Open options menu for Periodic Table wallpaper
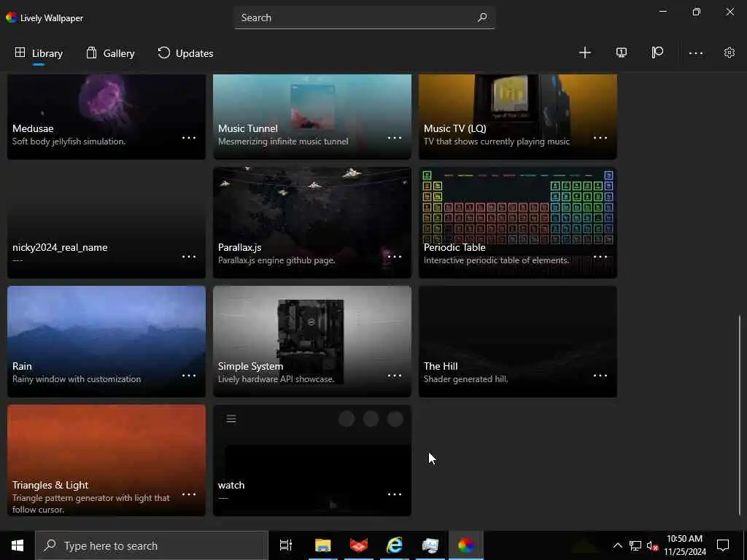 pos(600,257)
